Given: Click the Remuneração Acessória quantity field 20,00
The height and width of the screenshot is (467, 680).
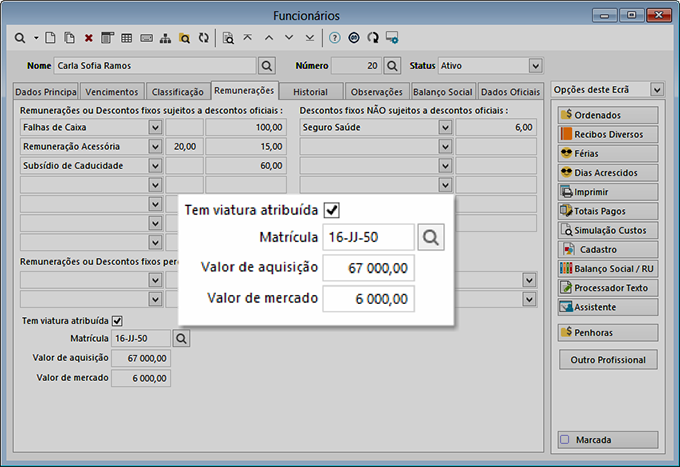Looking at the screenshot, I should 184,147.
